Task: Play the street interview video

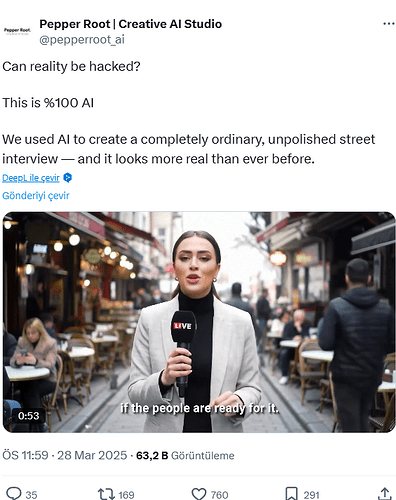Action: tap(199, 322)
